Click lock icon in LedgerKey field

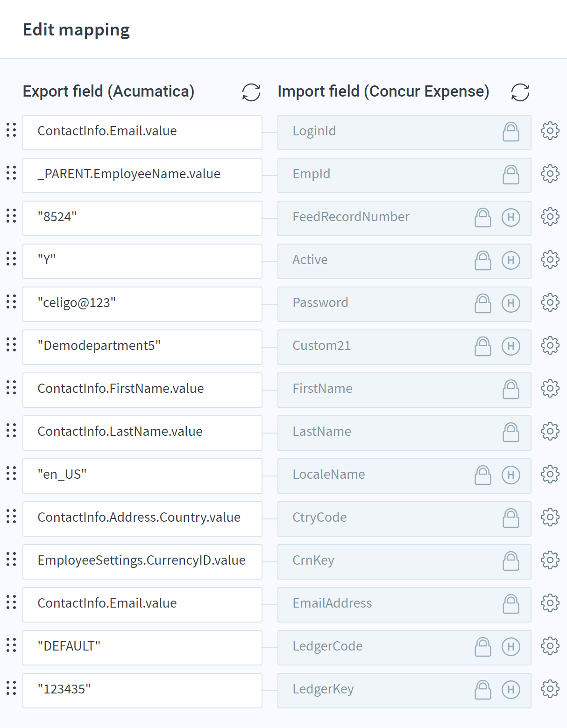click(483, 690)
